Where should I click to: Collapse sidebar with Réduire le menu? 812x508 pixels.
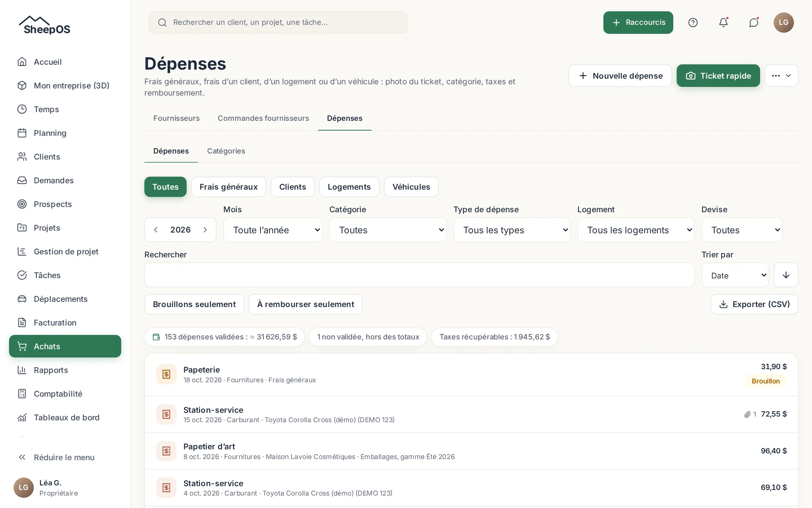(65, 457)
